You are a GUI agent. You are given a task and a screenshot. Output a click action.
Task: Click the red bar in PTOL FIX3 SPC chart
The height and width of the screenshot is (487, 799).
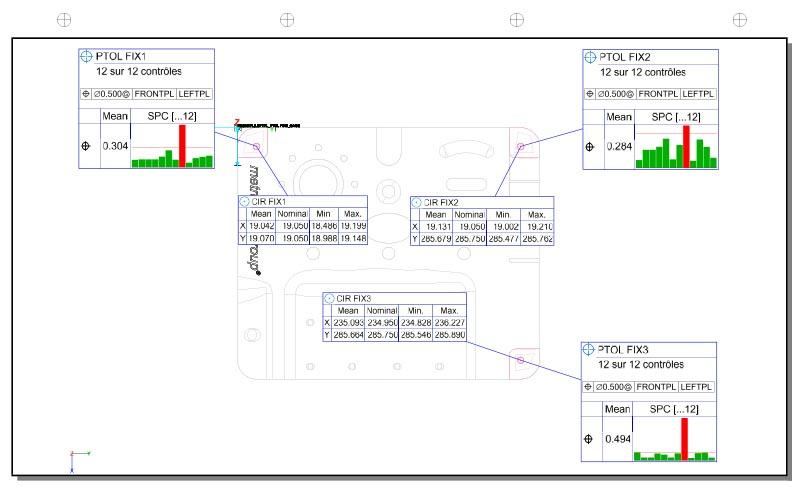[685, 438]
